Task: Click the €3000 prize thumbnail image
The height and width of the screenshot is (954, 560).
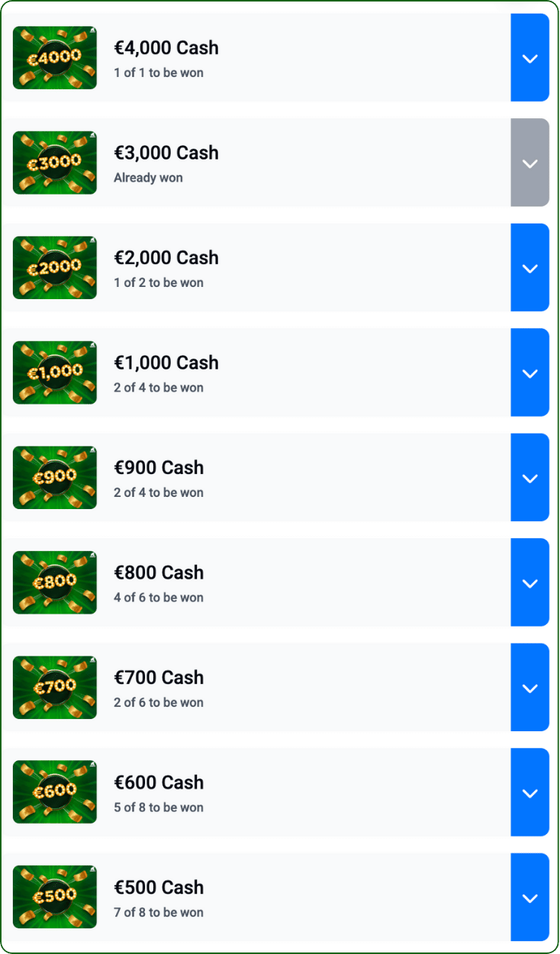Action: click(x=55, y=163)
